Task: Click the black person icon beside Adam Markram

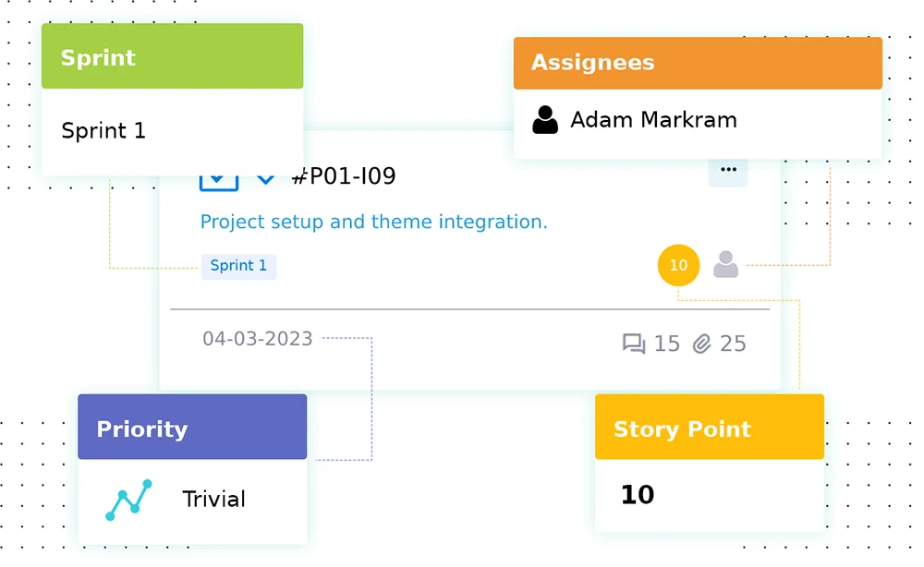Action: point(545,120)
